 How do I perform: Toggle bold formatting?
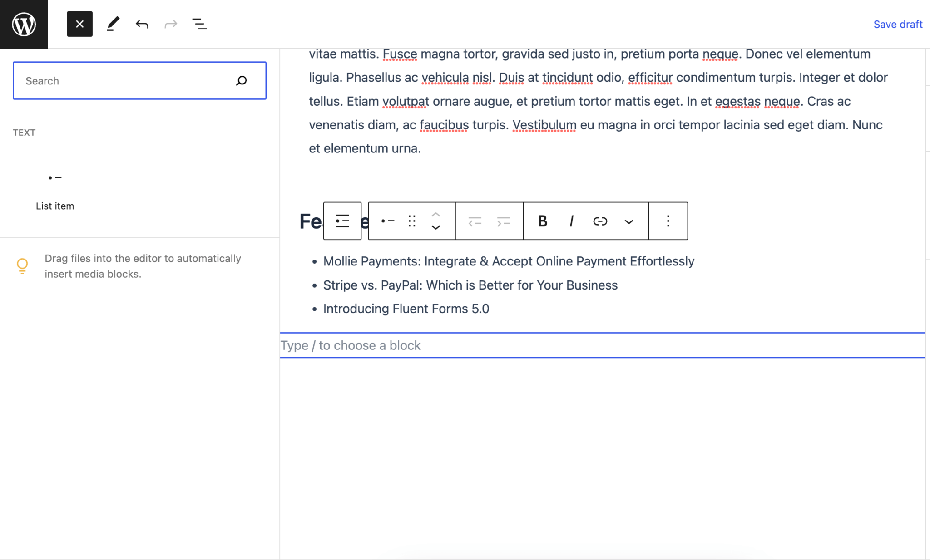542,221
